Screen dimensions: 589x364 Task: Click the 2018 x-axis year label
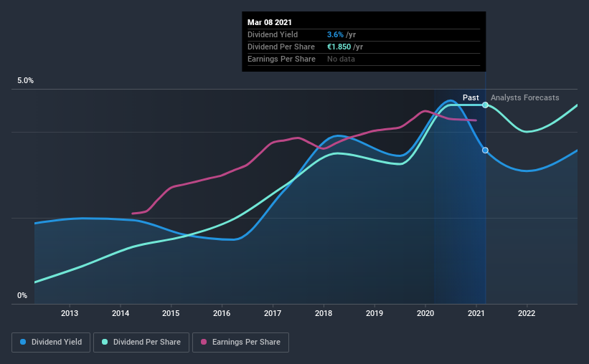tap(324, 313)
